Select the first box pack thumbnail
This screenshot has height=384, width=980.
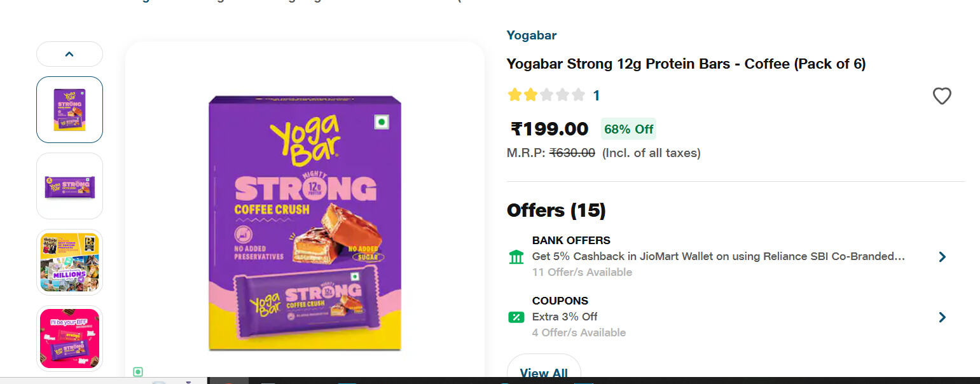pos(69,109)
